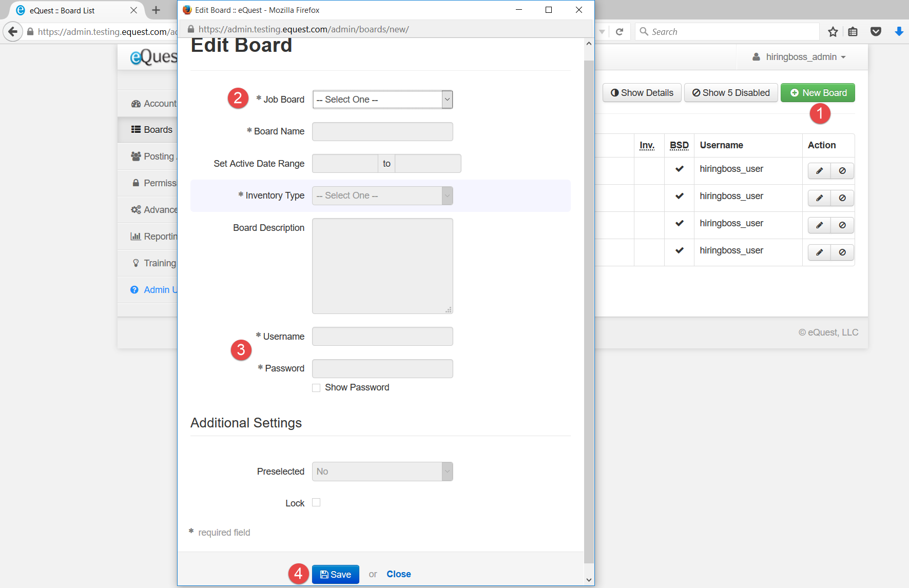This screenshot has height=588, width=909.
Task: Open the Job Board dropdown
Action: (x=382, y=100)
